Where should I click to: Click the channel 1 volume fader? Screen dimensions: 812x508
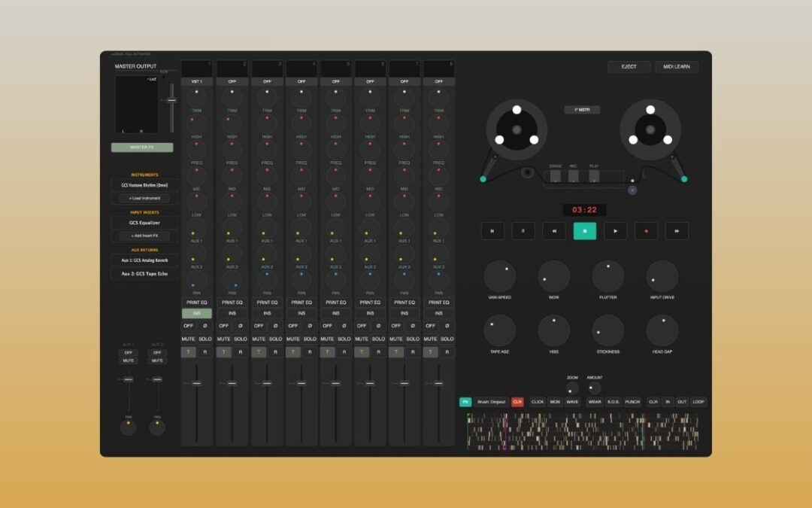(x=197, y=384)
